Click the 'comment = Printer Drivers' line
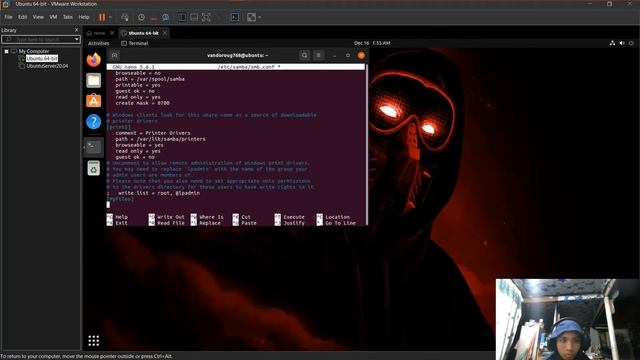 point(153,133)
